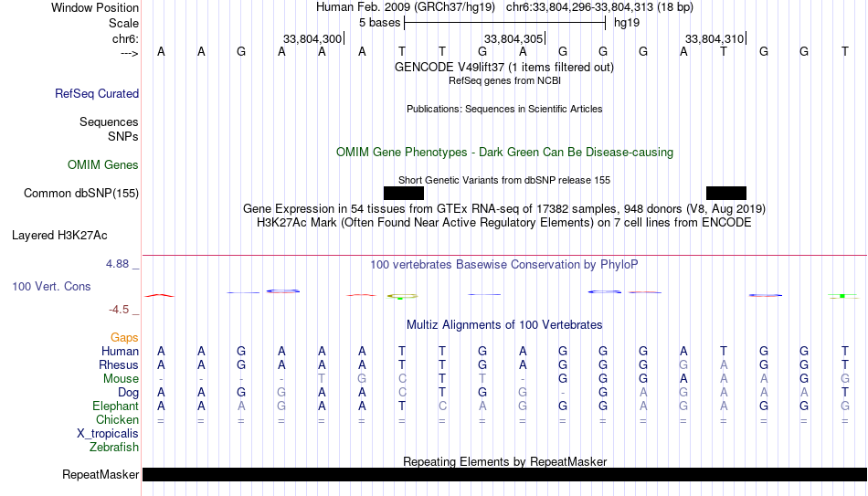Open the GTEx Gene Expression track title
Image resolution: width=868 pixels, height=496 pixels.
(504, 208)
